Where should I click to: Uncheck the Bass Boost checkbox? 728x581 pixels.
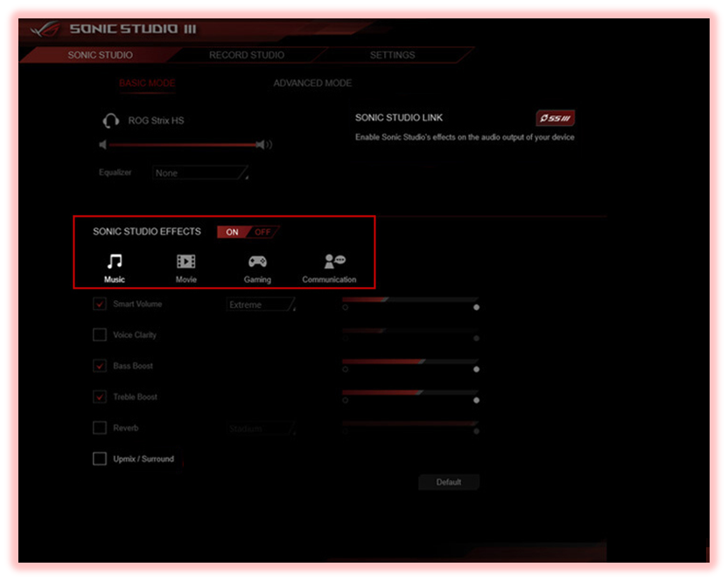click(100, 366)
